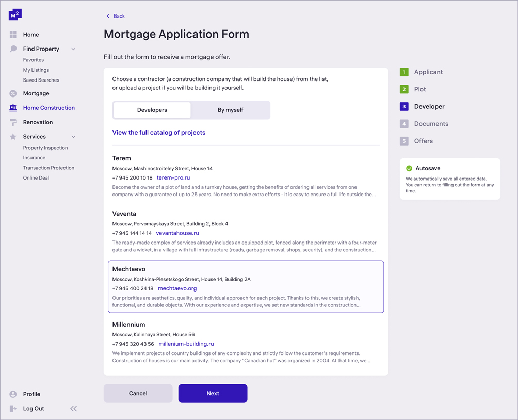
Task: Open the full catalog of projects link
Action: pyautogui.click(x=159, y=133)
